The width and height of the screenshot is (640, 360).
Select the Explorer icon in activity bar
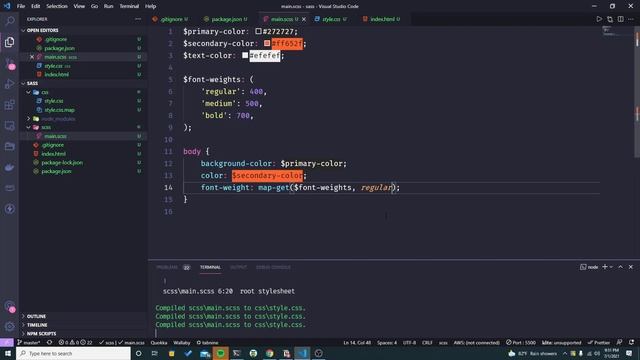[9, 42]
